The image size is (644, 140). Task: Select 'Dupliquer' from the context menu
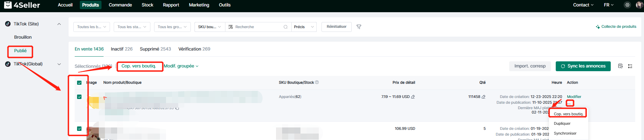click(562, 124)
